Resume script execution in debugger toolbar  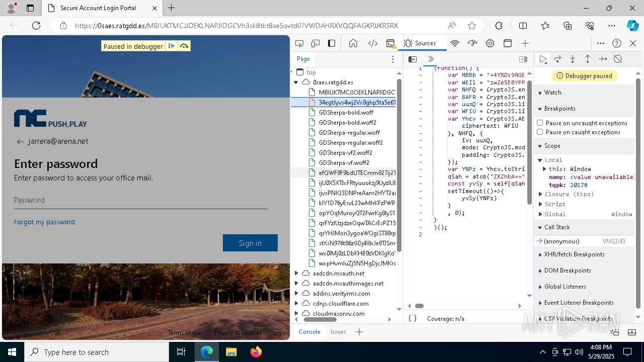click(x=543, y=59)
